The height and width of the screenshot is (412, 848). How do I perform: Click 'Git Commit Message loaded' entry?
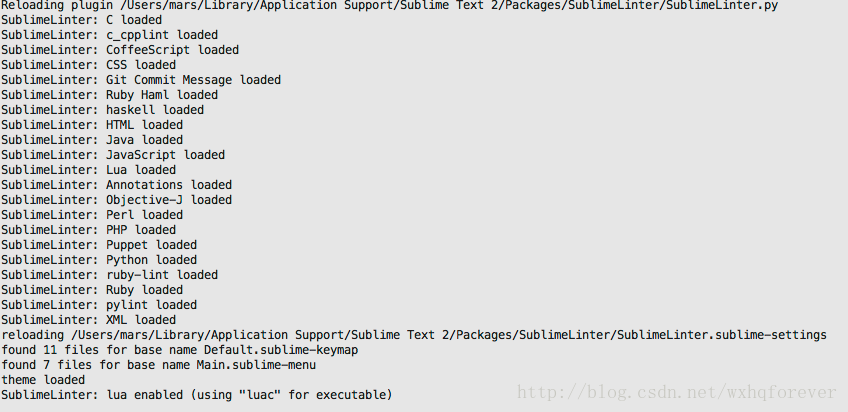tap(141, 80)
